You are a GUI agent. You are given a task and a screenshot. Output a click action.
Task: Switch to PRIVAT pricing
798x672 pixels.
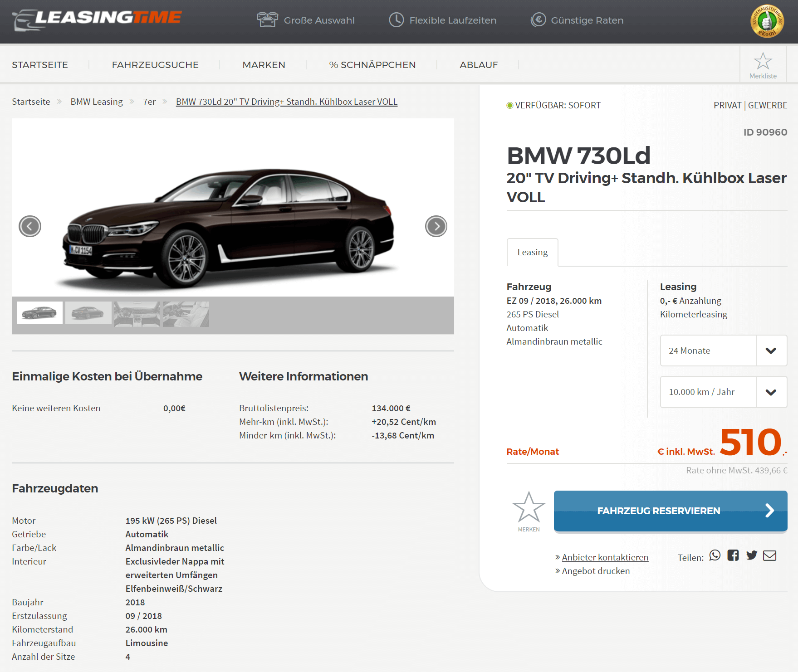[x=727, y=105]
